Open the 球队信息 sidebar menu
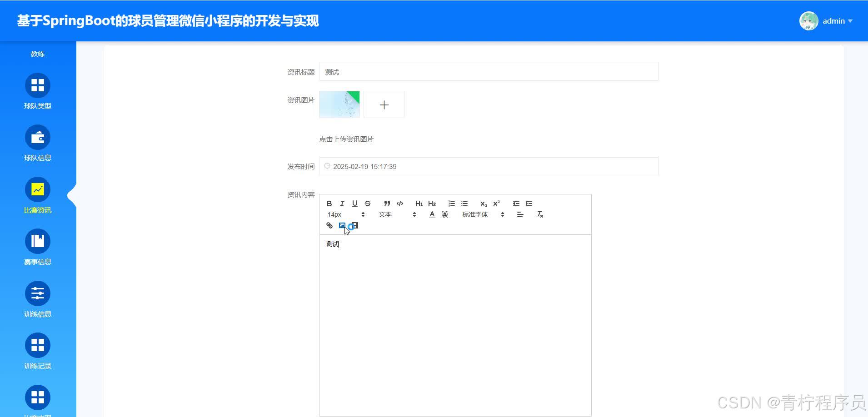Viewport: 868px width, 417px height. point(38,143)
